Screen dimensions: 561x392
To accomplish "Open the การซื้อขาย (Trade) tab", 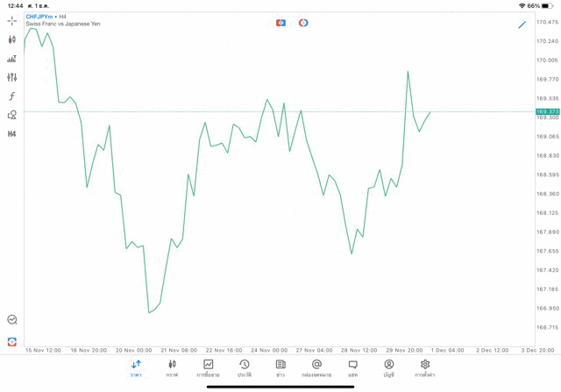I will [x=209, y=368].
